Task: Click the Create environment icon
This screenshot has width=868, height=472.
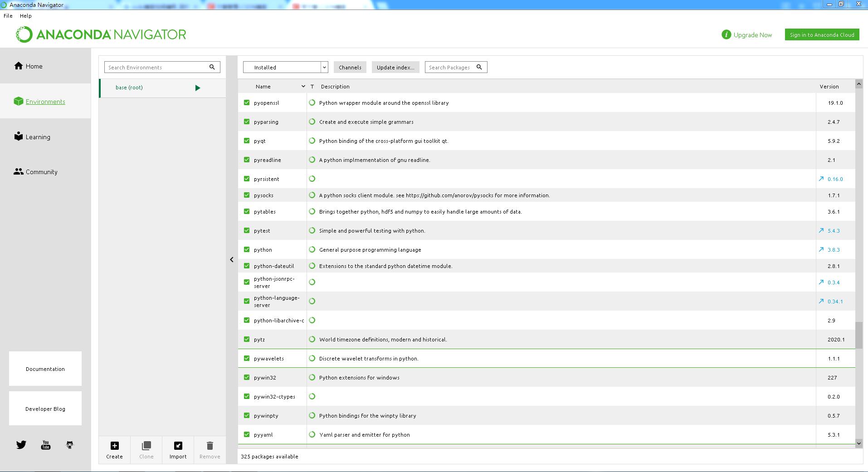Action: [x=115, y=446]
